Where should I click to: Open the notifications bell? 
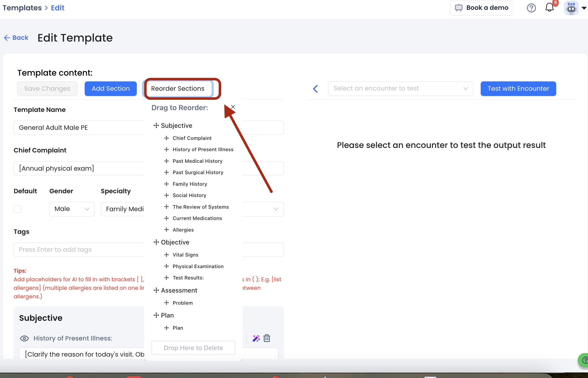(549, 8)
